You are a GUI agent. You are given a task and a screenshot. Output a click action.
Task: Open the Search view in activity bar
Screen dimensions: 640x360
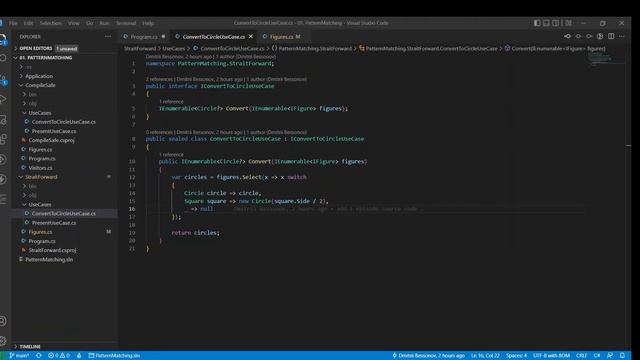coord(3,58)
